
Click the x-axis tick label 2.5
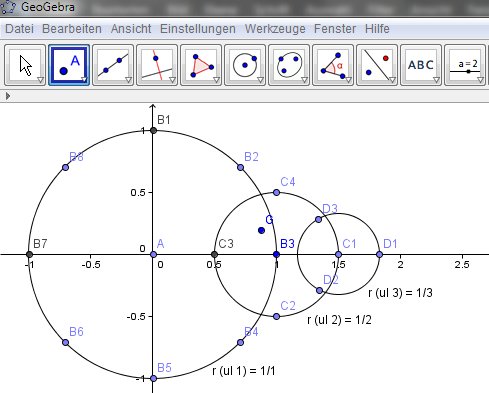tap(462, 265)
